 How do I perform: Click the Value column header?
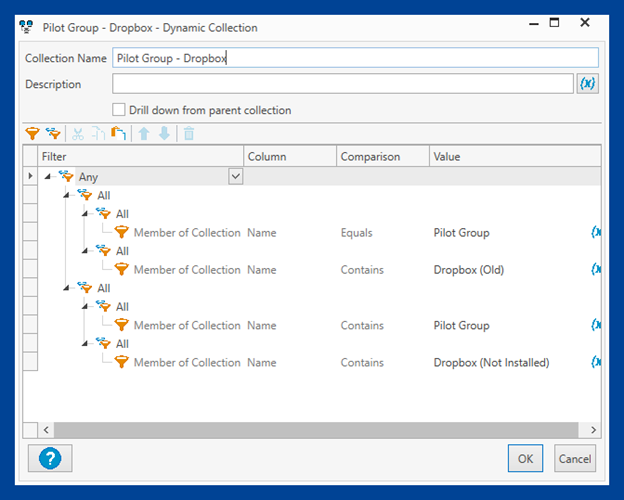(515, 156)
